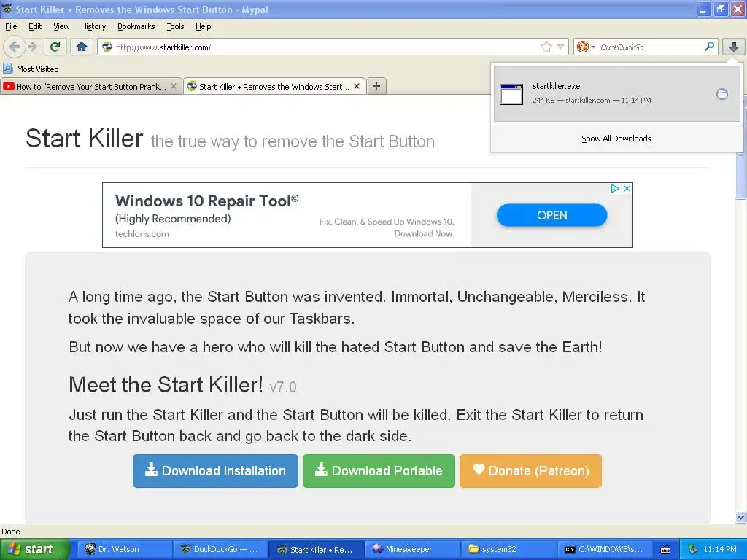This screenshot has width=747, height=560.
Task: Open the DuckDuckGo search engine selector
Action: click(586, 47)
